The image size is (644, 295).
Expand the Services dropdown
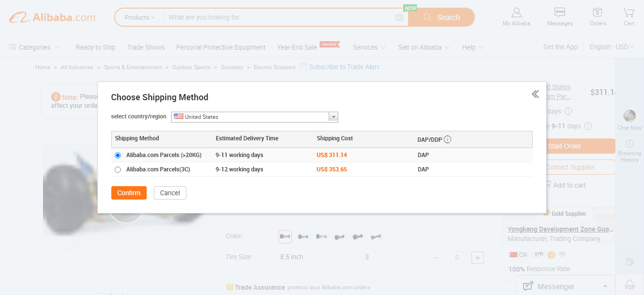369,47
